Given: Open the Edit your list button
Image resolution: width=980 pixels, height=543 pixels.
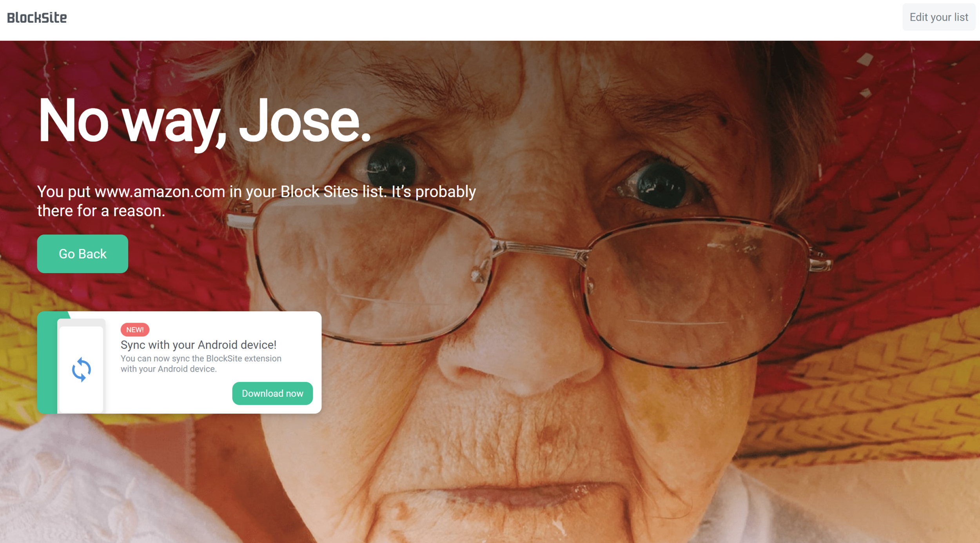Looking at the screenshot, I should pos(938,17).
